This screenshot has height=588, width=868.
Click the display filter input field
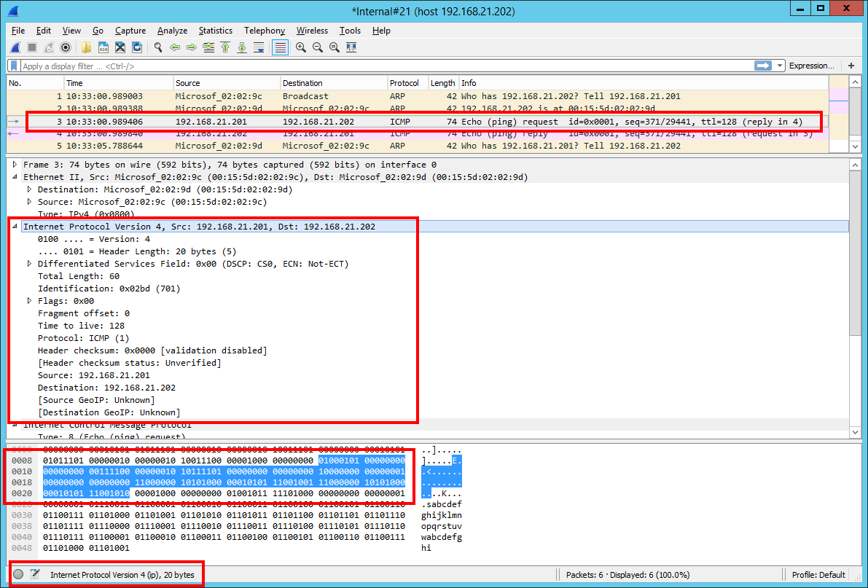(386, 66)
